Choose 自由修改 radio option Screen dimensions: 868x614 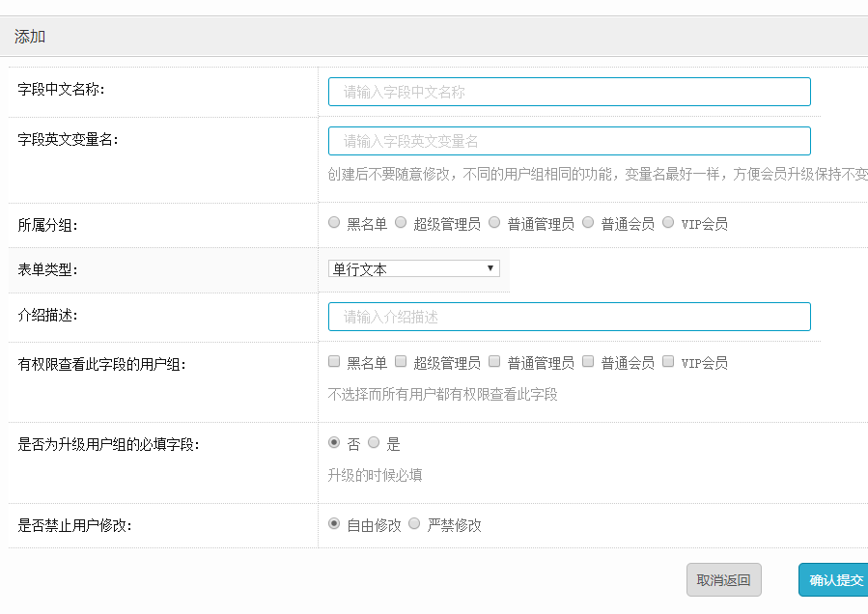(334, 523)
